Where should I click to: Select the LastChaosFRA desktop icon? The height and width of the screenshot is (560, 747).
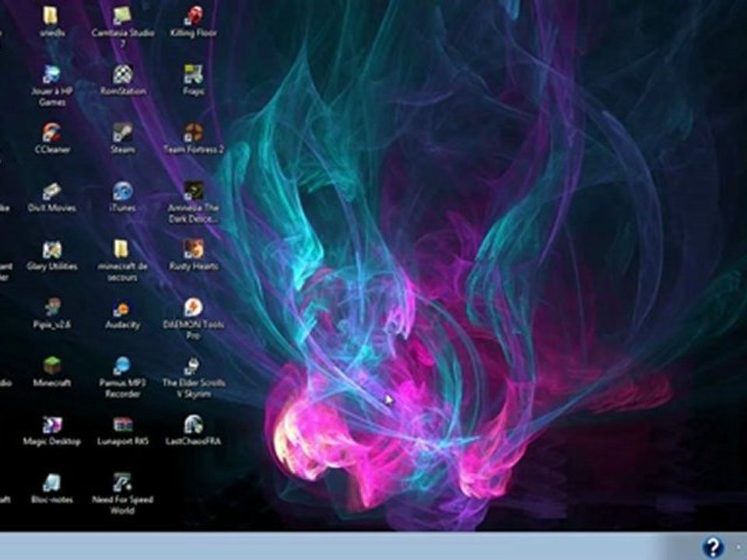[194, 425]
